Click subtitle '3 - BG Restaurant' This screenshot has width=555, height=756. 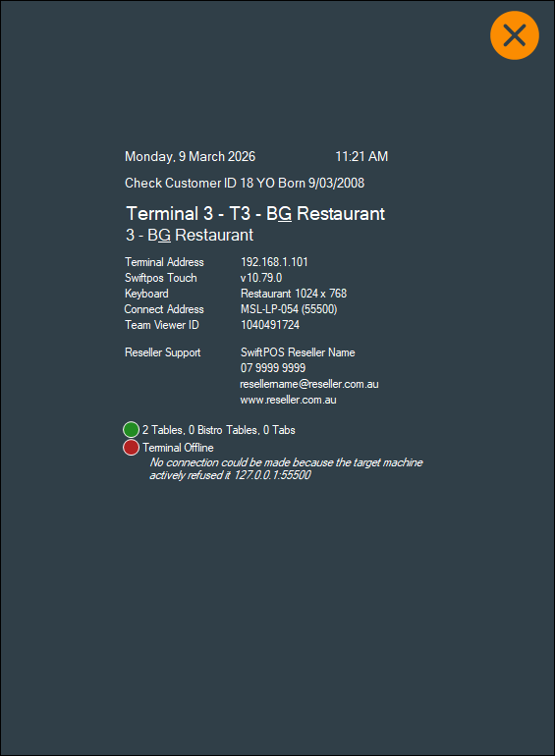tap(190, 235)
